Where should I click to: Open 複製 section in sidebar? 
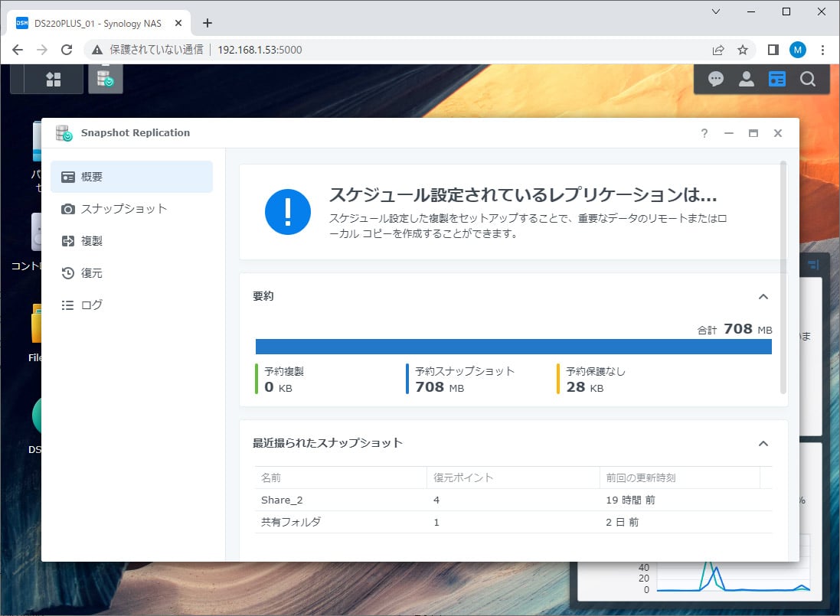click(x=132, y=241)
